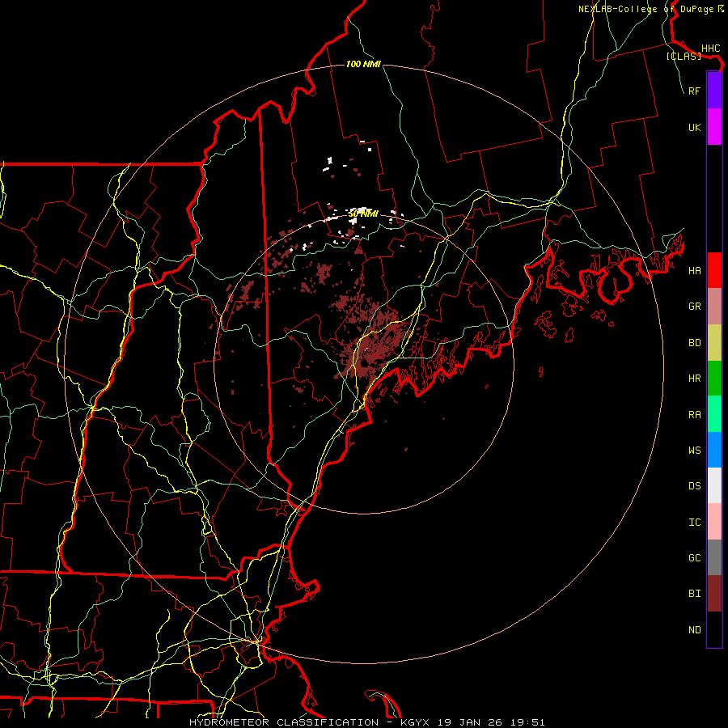728x728 pixels.
Task: Click the RA legend label
Action: point(694,415)
